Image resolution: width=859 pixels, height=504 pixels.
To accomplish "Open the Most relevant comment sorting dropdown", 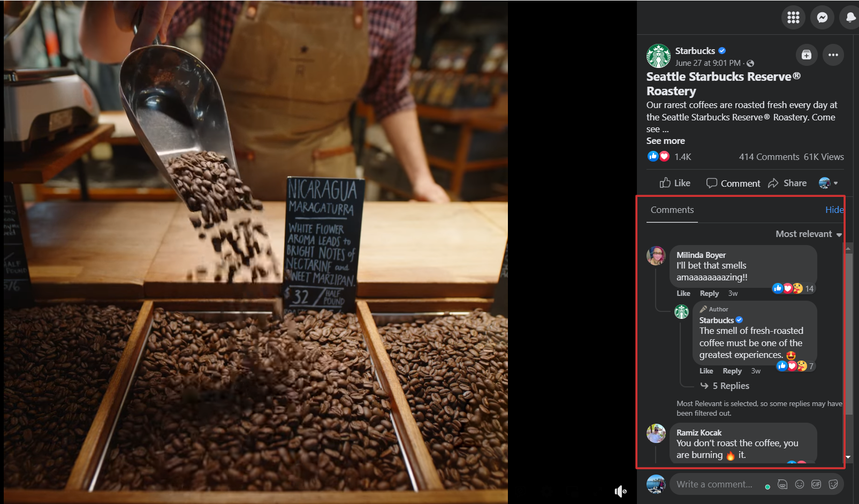I will coord(809,234).
